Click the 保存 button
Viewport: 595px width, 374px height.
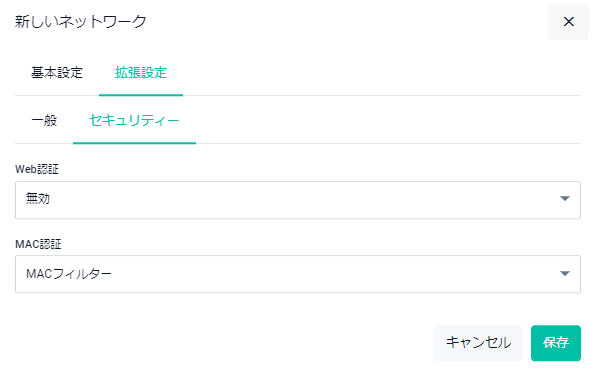point(556,343)
